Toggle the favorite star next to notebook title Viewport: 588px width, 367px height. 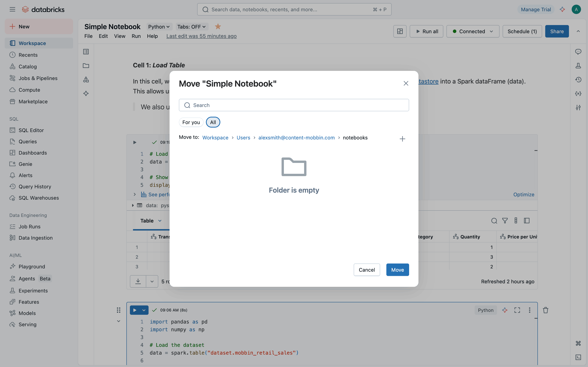218,26
